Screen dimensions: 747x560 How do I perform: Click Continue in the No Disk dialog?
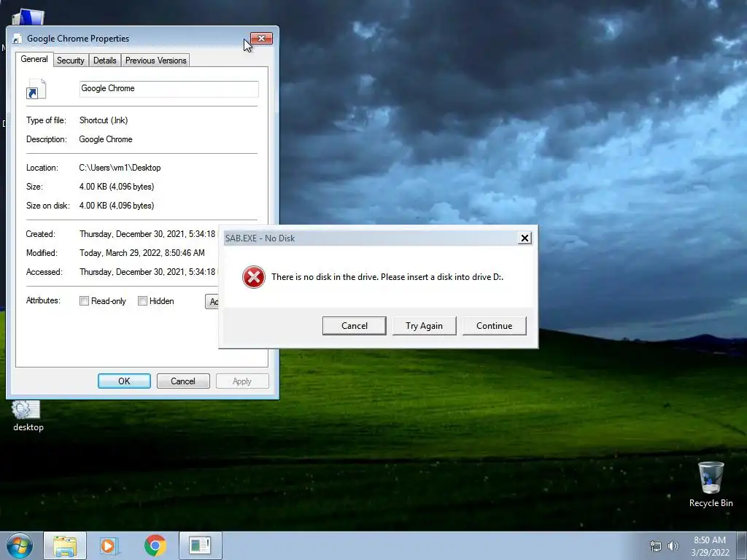[x=494, y=326]
